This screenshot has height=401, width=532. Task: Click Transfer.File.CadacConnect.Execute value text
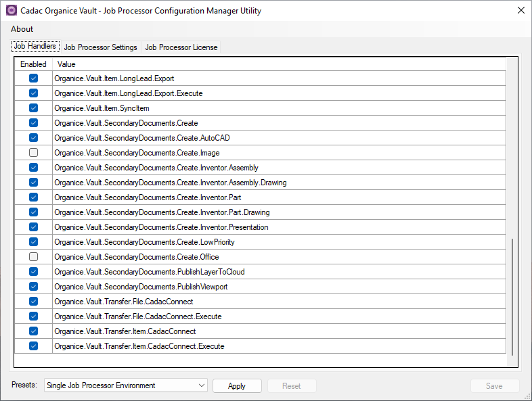click(x=138, y=317)
